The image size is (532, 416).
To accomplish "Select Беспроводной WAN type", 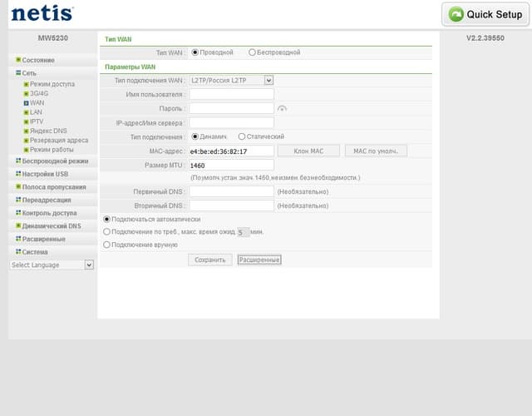I will pyautogui.click(x=252, y=52).
